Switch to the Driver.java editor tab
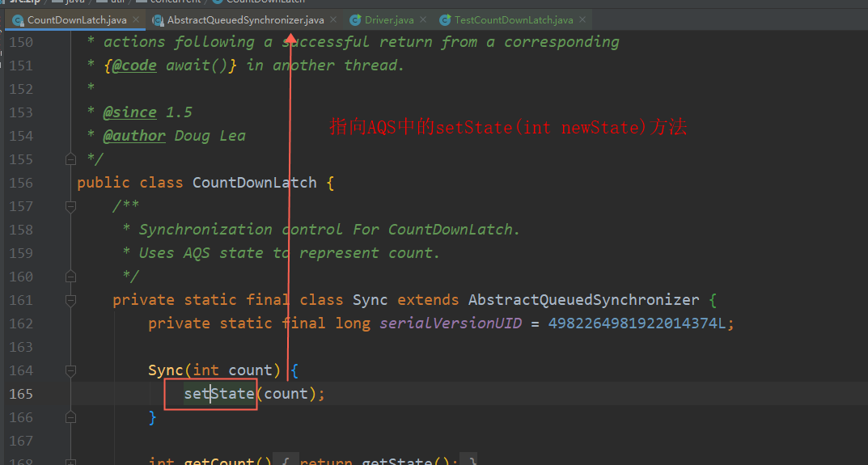This screenshot has height=465, width=868. [x=388, y=20]
